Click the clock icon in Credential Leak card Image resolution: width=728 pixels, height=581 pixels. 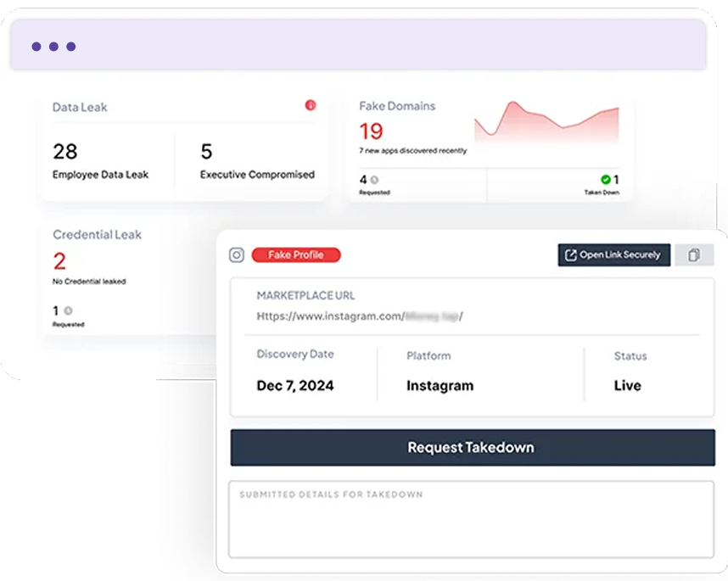click(x=68, y=310)
